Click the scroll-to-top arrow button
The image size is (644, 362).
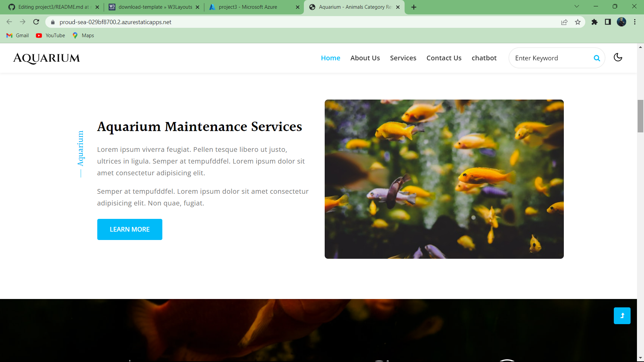point(622,316)
